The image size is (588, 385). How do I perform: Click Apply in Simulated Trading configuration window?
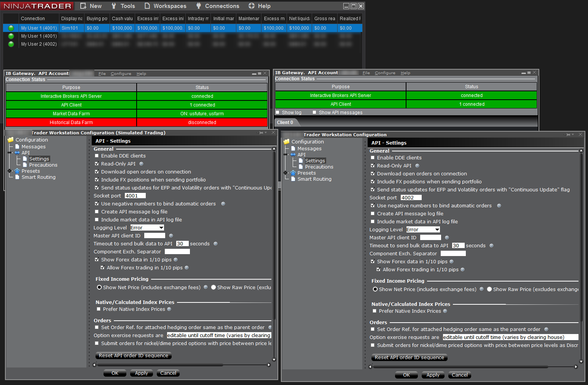[142, 373]
